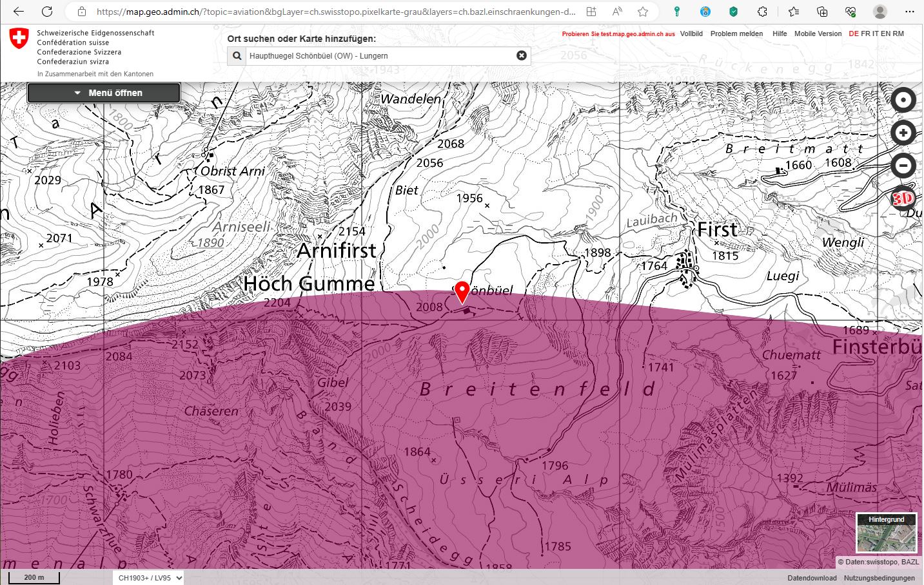Click the 'Wandelen' map label
Image resolution: width=924 pixels, height=585 pixels.
(x=411, y=99)
